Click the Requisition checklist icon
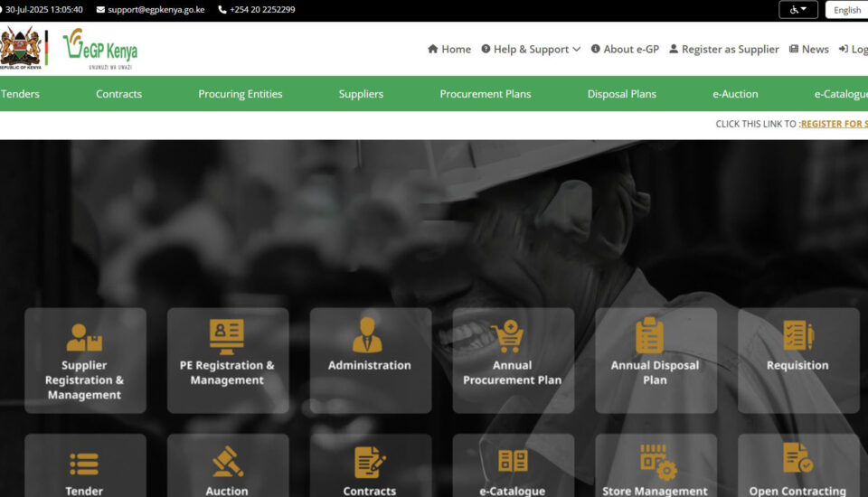The image size is (868, 497). [x=797, y=336]
